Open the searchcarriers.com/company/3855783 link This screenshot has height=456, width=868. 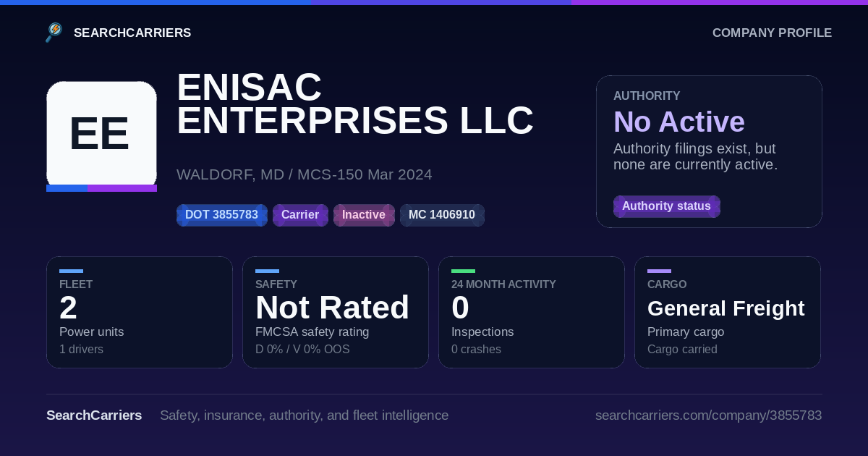(708, 415)
